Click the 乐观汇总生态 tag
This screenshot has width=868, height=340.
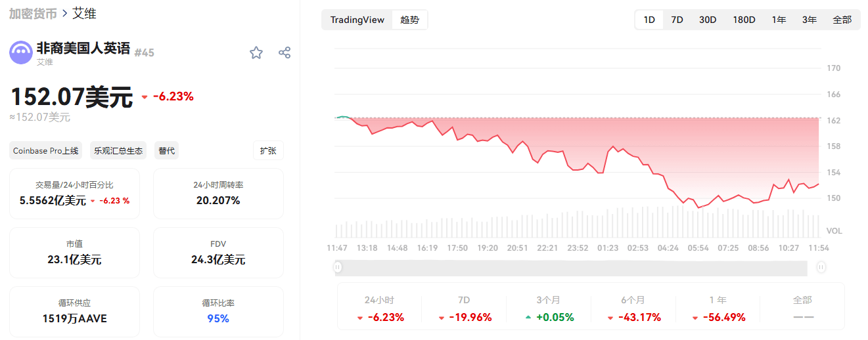(x=118, y=151)
